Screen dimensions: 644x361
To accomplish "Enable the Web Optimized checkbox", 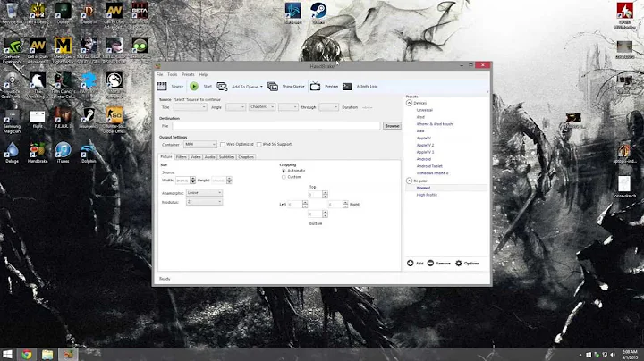I will (222, 145).
